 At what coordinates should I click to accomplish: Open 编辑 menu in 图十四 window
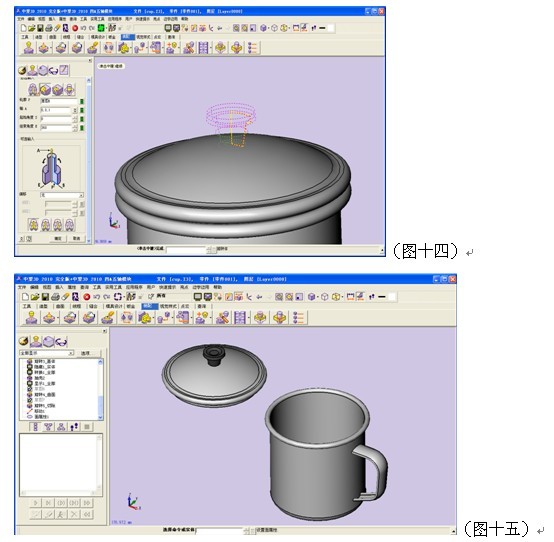pyautogui.click(x=31, y=19)
